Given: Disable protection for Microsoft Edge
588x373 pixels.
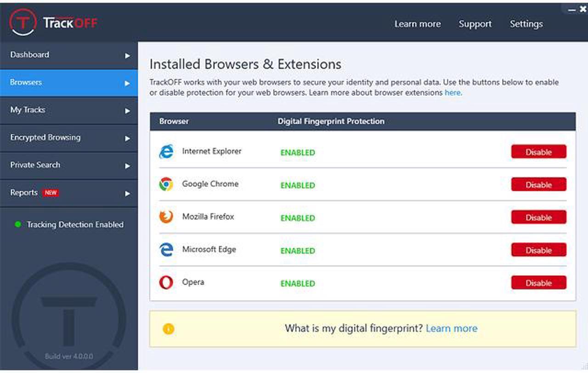Looking at the screenshot, I should coord(539,250).
